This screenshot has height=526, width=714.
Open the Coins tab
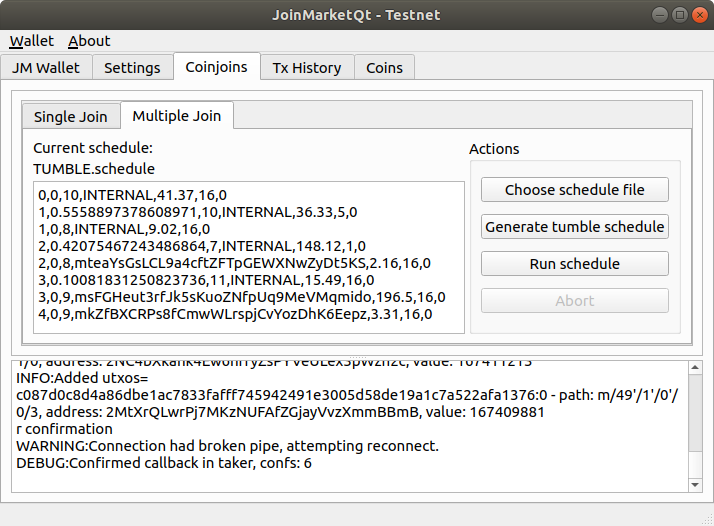[384, 68]
